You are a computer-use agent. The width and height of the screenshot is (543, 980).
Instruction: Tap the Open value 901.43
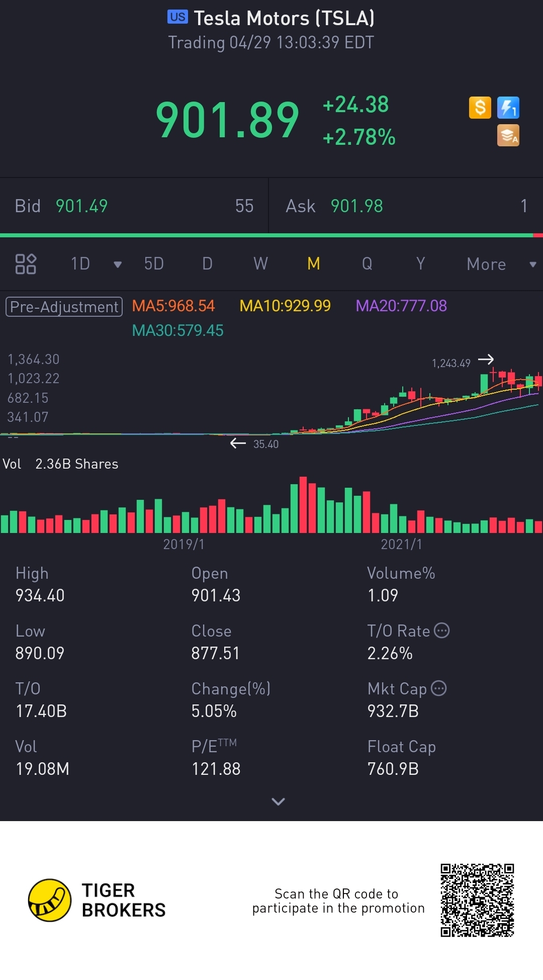point(216,595)
